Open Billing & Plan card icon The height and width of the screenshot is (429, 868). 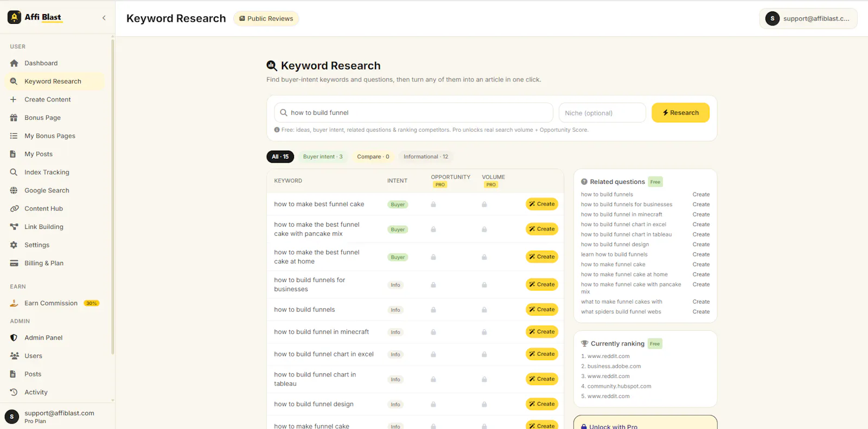point(14,263)
